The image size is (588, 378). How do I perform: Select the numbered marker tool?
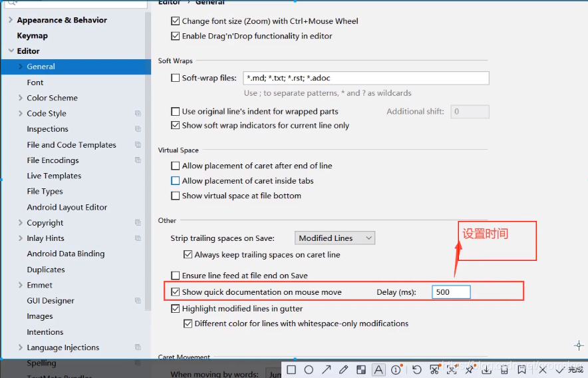click(396, 370)
